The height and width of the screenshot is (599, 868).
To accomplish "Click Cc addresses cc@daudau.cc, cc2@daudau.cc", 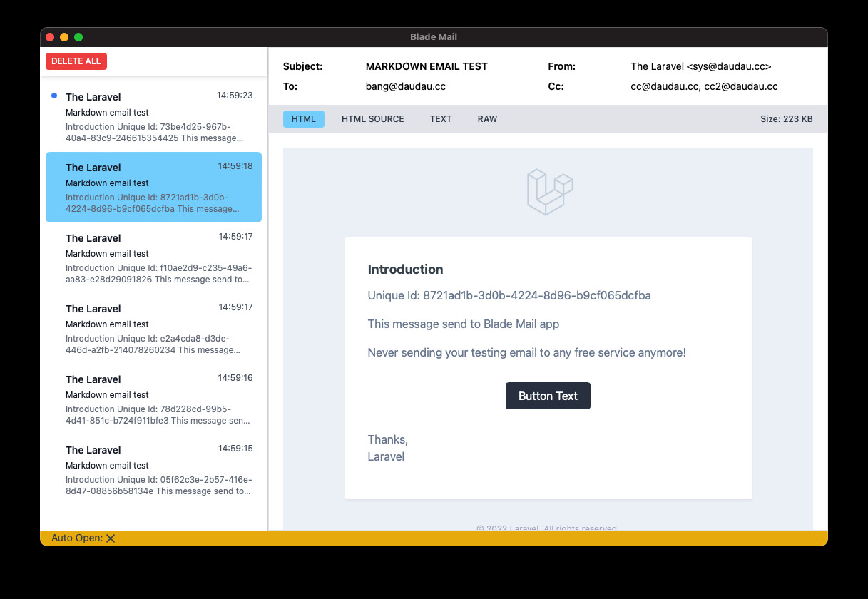I will pyautogui.click(x=704, y=86).
